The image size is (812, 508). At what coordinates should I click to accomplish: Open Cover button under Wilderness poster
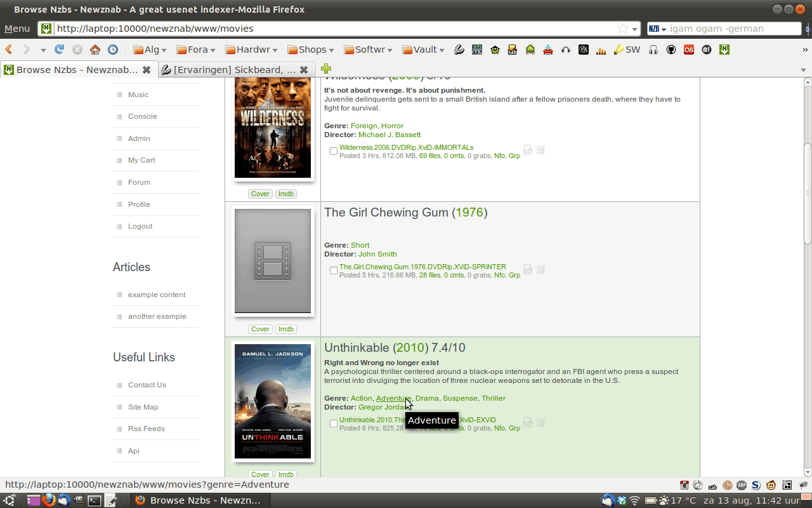(x=260, y=194)
